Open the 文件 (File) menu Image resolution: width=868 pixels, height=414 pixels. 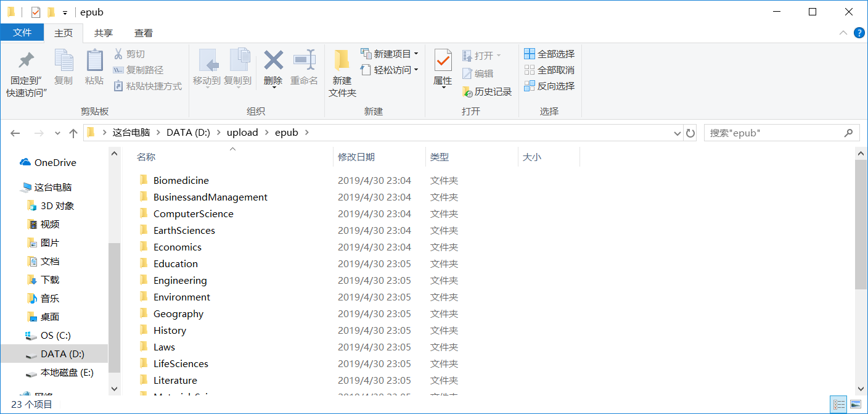(22, 33)
